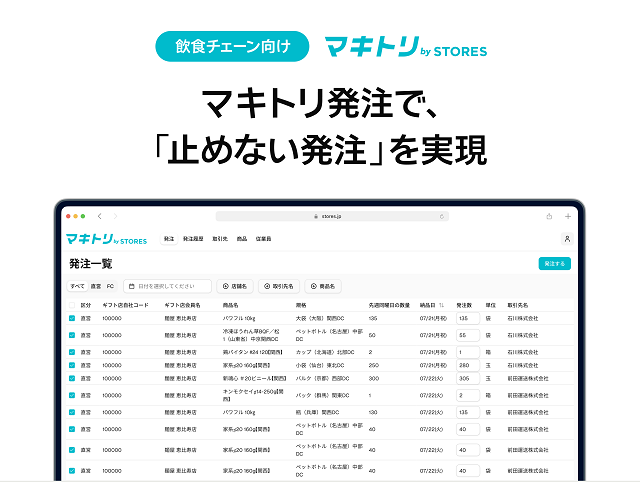
Task: Click the browser back arrow
Action: (100, 216)
